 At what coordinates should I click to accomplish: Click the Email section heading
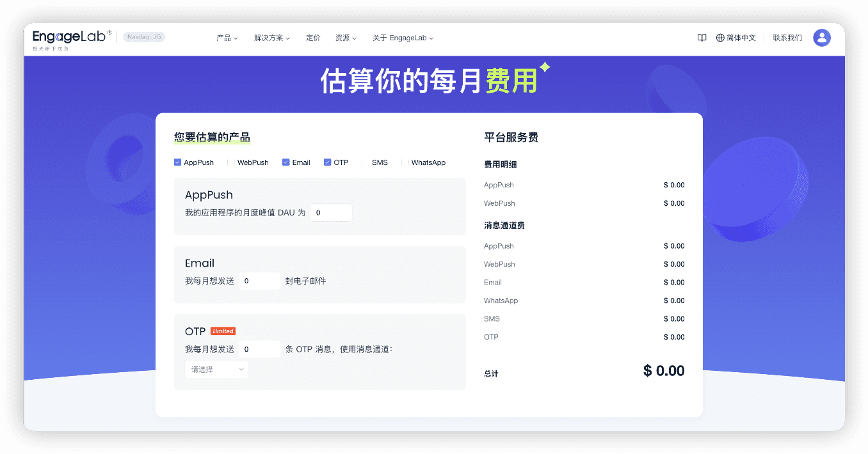click(200, 263)
